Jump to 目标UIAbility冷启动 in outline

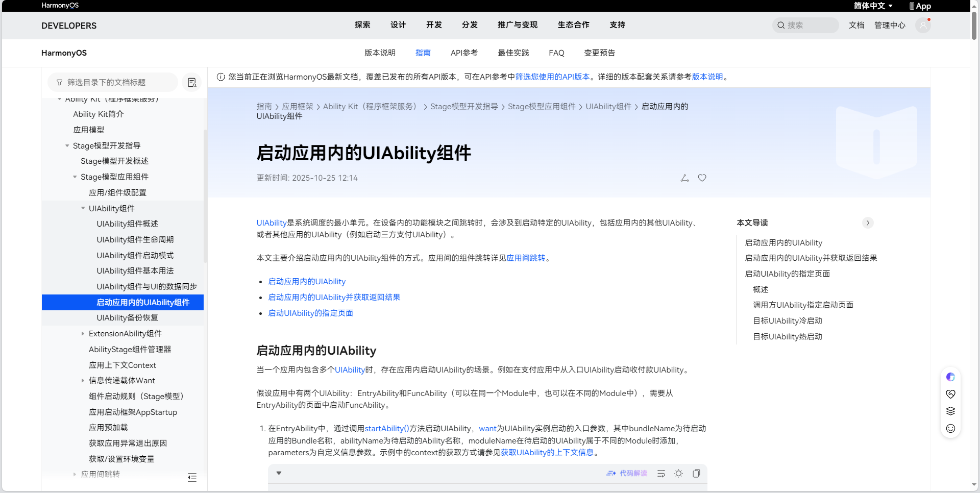[788, 321]
